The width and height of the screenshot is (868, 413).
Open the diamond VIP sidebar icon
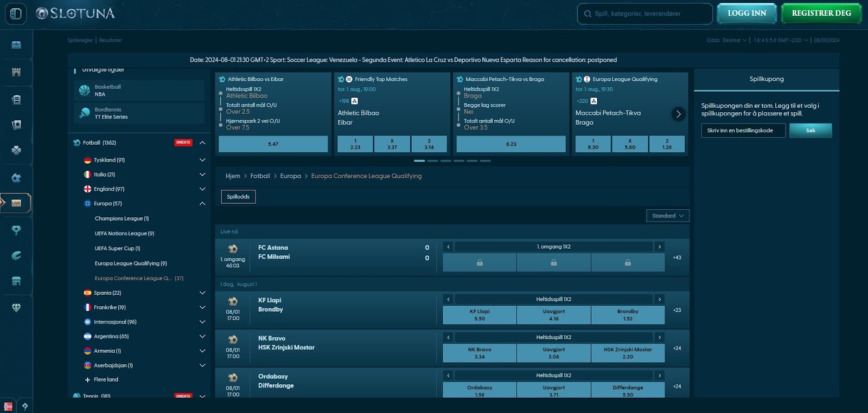pyautogui.click(x=16, y=307)
